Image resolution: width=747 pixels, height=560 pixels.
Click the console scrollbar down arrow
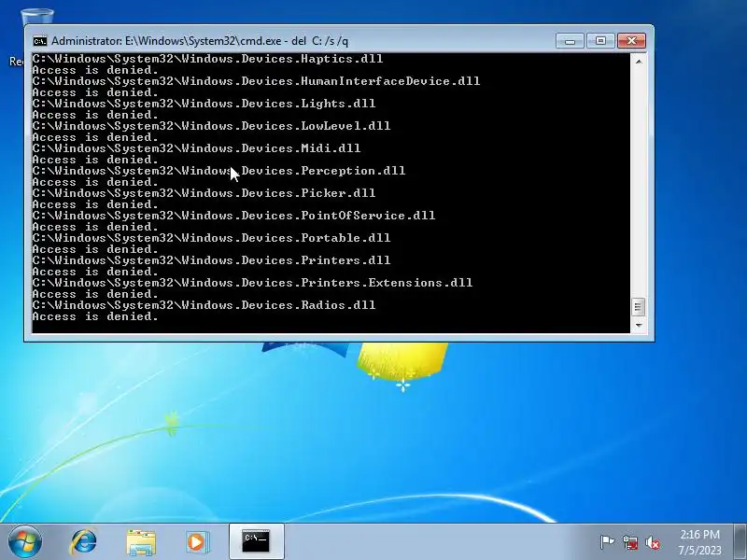pyautogui.click(x=639, y=325)
